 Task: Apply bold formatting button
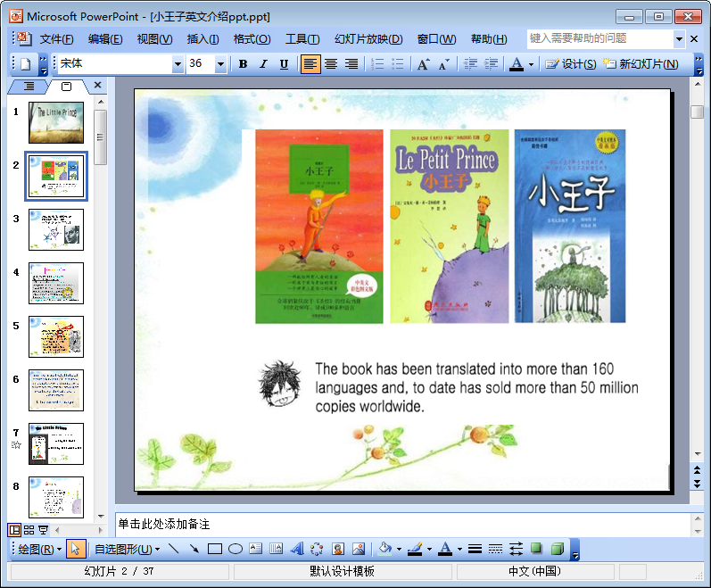pos(243,64)
